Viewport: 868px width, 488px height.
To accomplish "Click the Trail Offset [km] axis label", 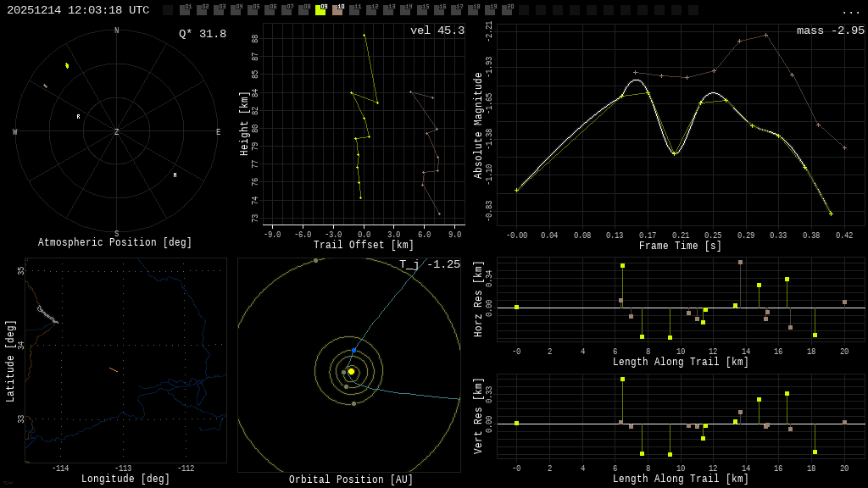I will (363, 245).
